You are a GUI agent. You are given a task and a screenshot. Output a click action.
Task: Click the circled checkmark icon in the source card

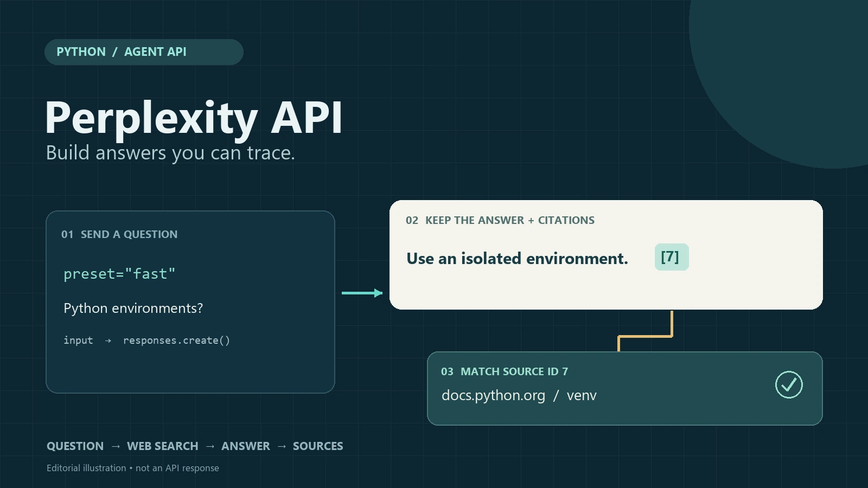(x=789, y=385)
